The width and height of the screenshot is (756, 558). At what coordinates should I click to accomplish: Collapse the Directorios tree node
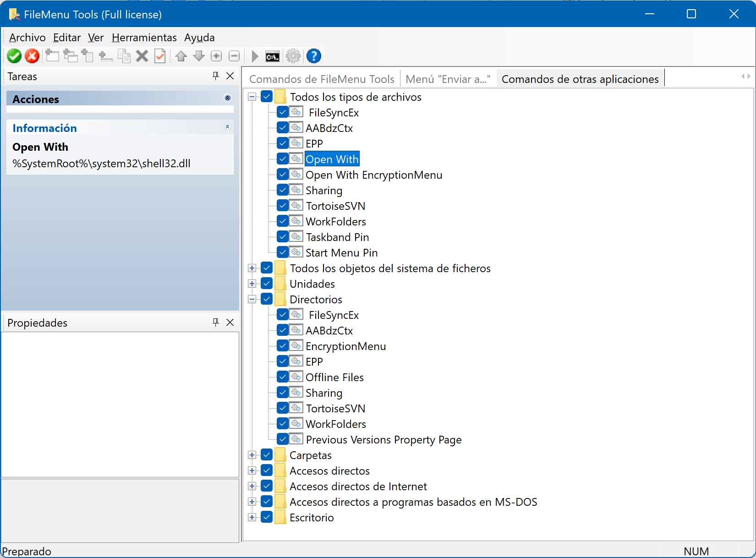point(252,299)
